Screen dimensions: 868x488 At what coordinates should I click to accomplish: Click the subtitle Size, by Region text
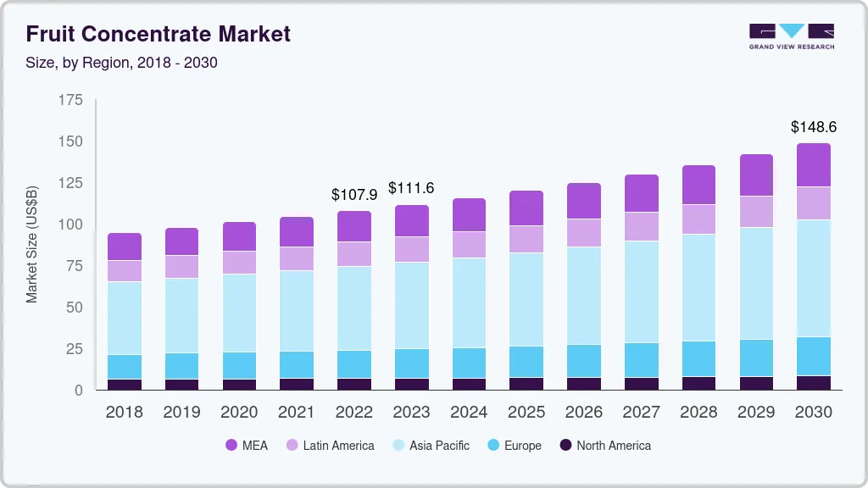[x=121, y=62]
